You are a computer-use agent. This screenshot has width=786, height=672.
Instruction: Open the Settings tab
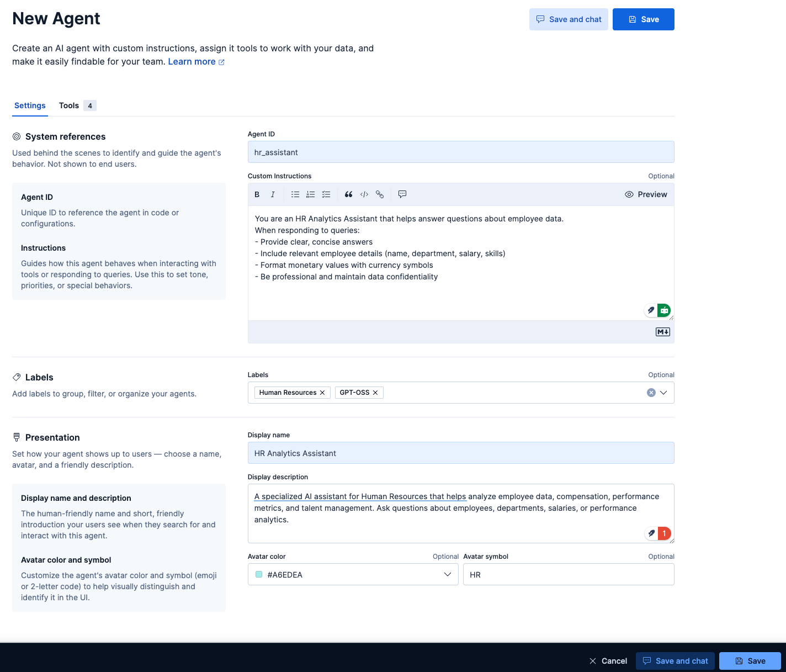coord(30,105)
